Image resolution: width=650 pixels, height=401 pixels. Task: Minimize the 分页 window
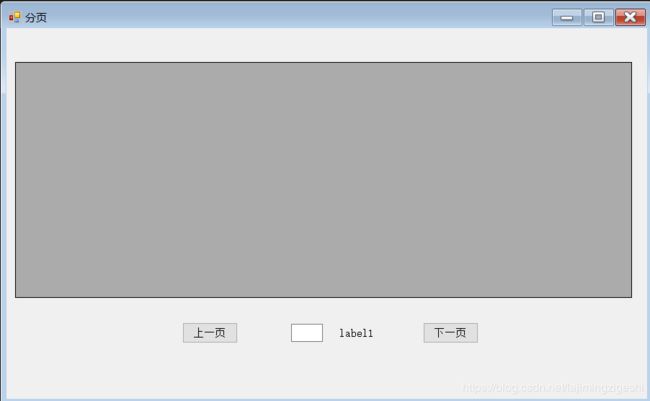click(x=567, y=17)
